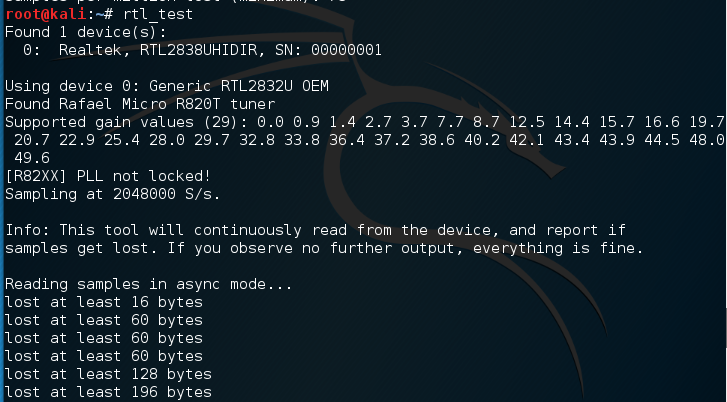Image resolution: width=727 pixels, height=402 pixels.
Task: Click the root@kali prompt text
Action: (x=45, y=14)
